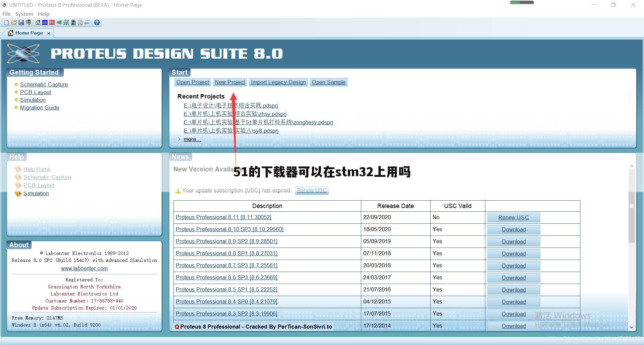Visit www.labcenter.com link

pyautogui.click(x=84, y=268)
